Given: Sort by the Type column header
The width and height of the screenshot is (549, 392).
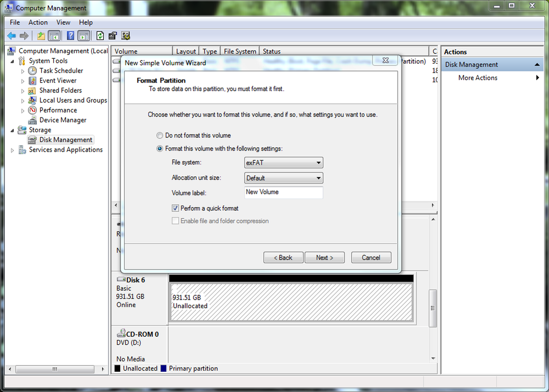Looking at the screenshot, I should pos(210,52).
